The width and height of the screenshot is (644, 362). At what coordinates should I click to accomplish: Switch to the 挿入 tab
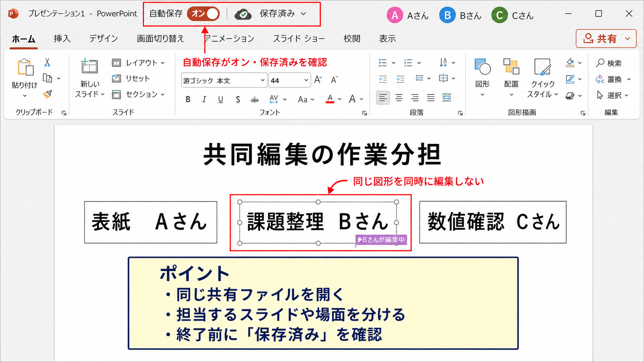[x=62, y=39]
